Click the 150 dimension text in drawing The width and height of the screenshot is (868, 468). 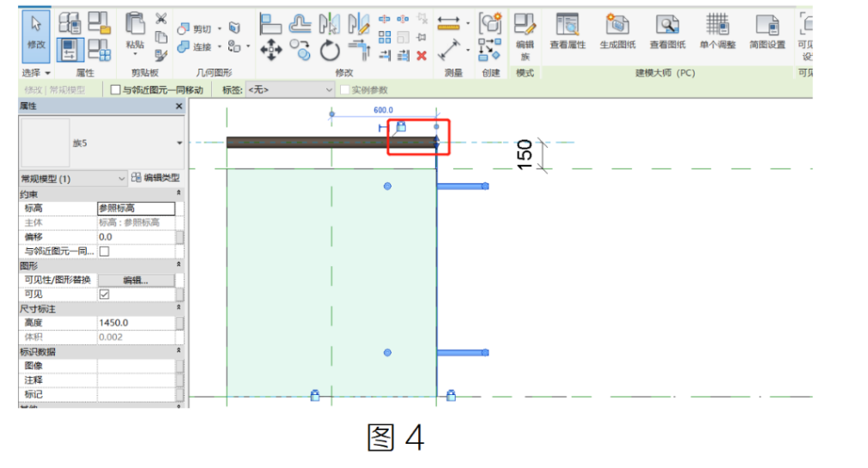525,155
